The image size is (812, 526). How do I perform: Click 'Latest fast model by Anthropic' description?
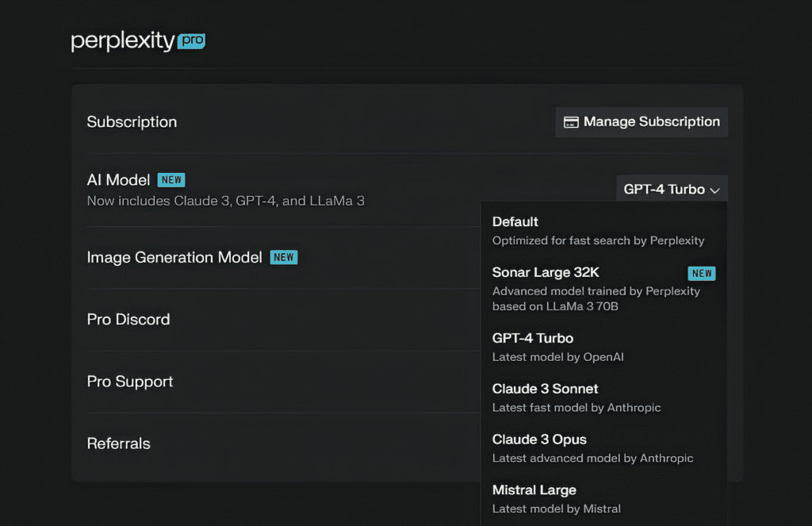576,407
